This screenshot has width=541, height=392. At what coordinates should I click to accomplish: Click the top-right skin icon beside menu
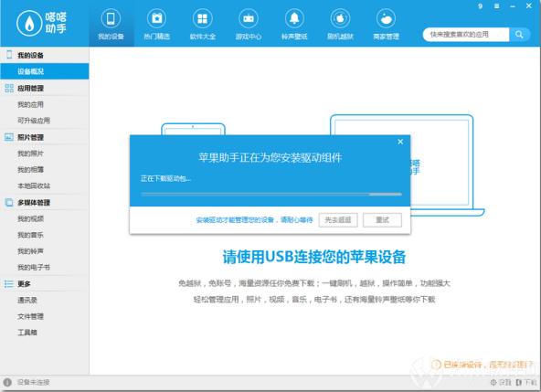pos(481,6)
